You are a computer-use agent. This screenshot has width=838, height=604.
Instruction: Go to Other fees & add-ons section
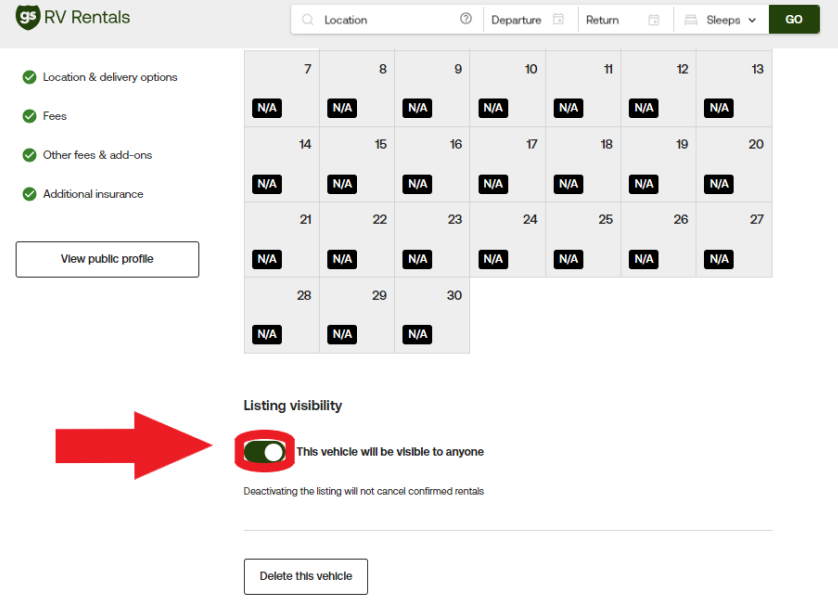coord(97,155)
